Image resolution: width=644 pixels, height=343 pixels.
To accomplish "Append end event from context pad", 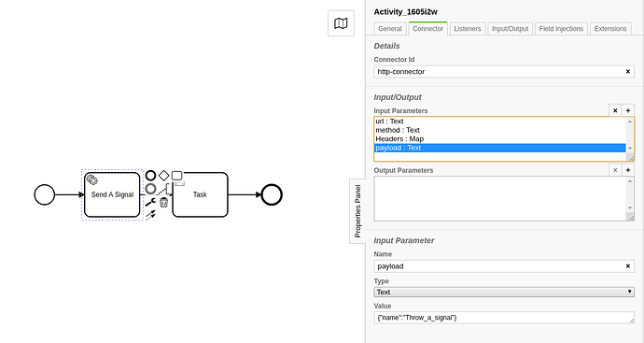I will tap(150, 176).
